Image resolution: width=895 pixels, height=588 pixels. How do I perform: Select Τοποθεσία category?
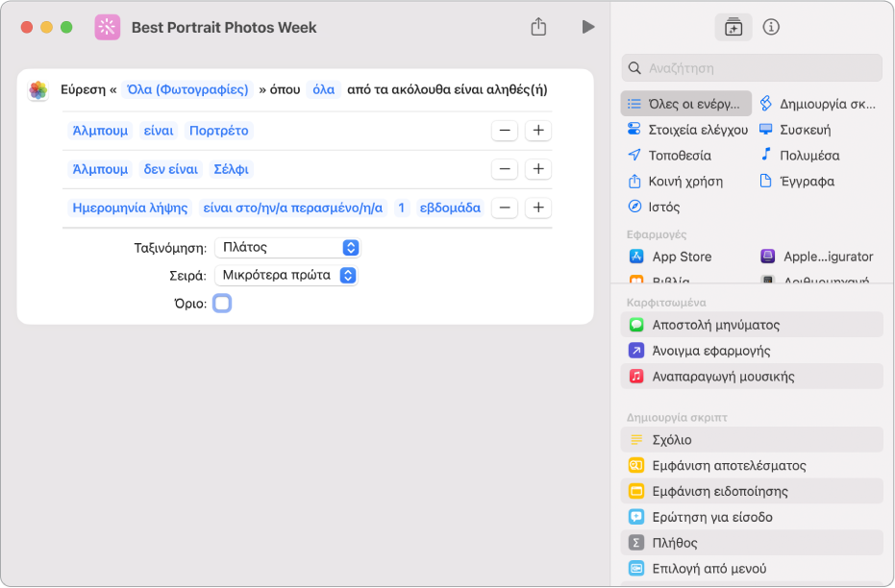tap(669, 155)
